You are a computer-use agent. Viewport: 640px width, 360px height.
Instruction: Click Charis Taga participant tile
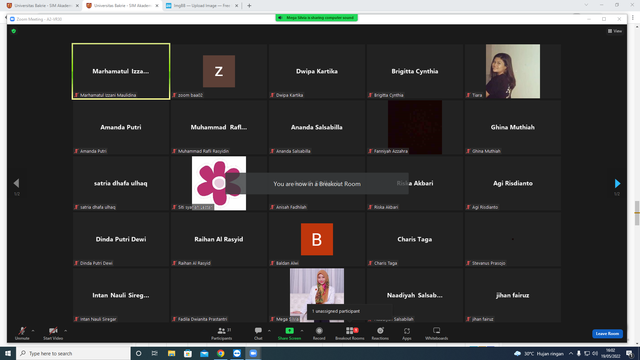coord(415,239)
